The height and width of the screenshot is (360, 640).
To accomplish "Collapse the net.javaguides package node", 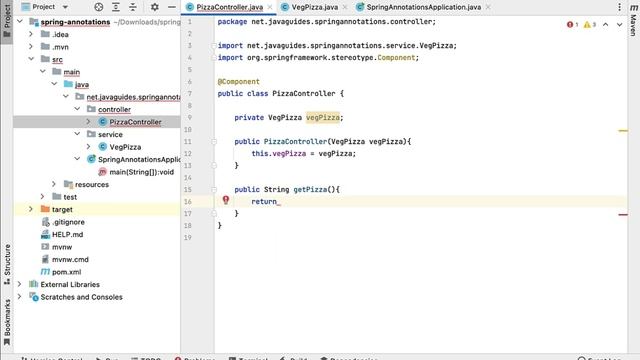I will (66, 97).
